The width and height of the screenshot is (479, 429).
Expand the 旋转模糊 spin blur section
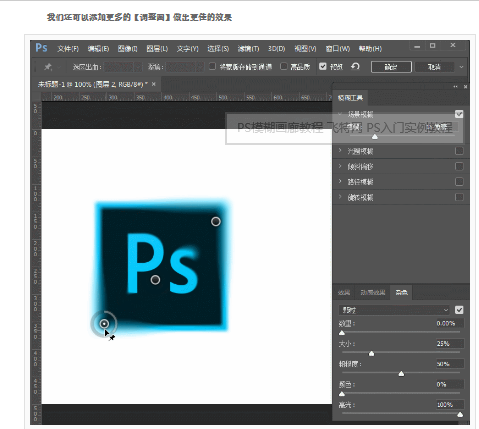(x=340, y=197)
